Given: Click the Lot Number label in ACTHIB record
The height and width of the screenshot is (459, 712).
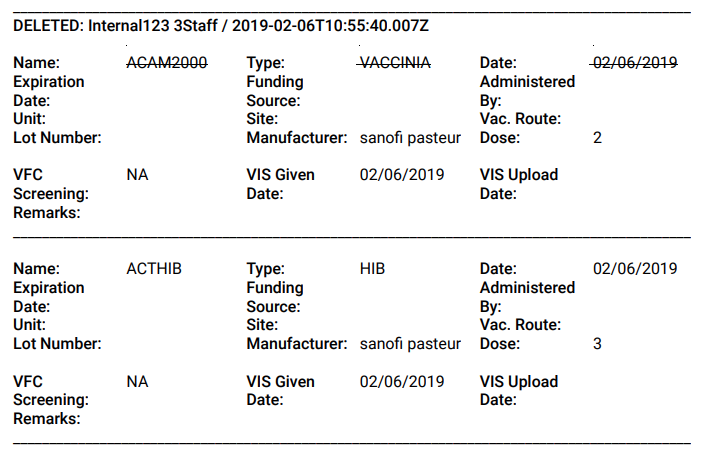Looking at the screenshot, I should tap(57, 344).
